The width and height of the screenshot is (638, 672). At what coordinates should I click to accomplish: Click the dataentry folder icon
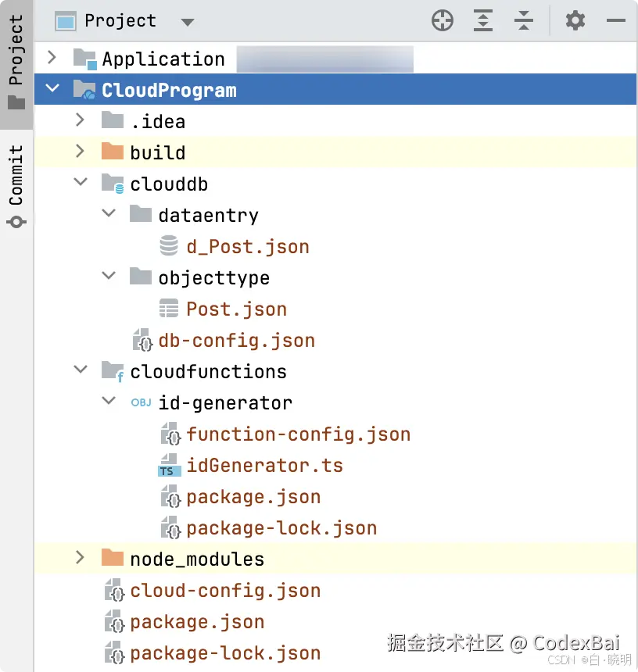coord(141,213)
